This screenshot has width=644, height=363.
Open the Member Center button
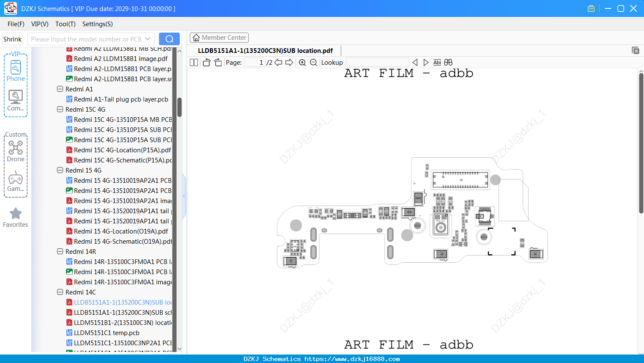[x=219, y=38]
